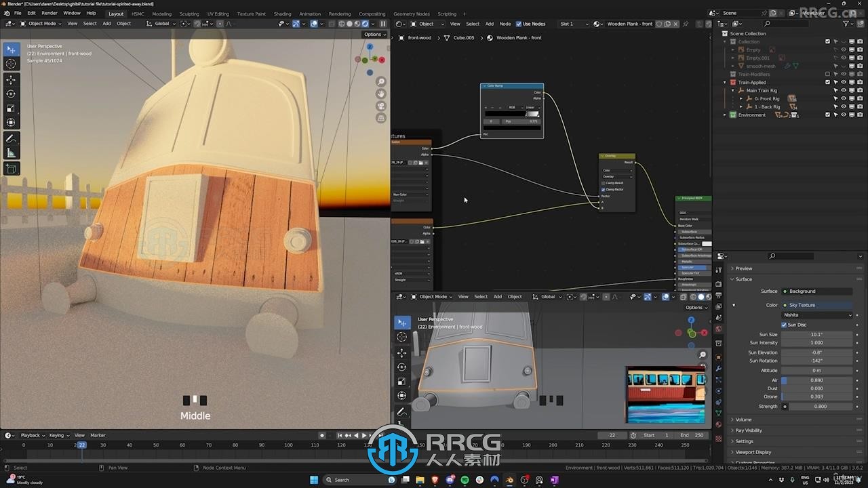
Task: Click the Color Ramp gradient bar
Action: tap(512, 115)
